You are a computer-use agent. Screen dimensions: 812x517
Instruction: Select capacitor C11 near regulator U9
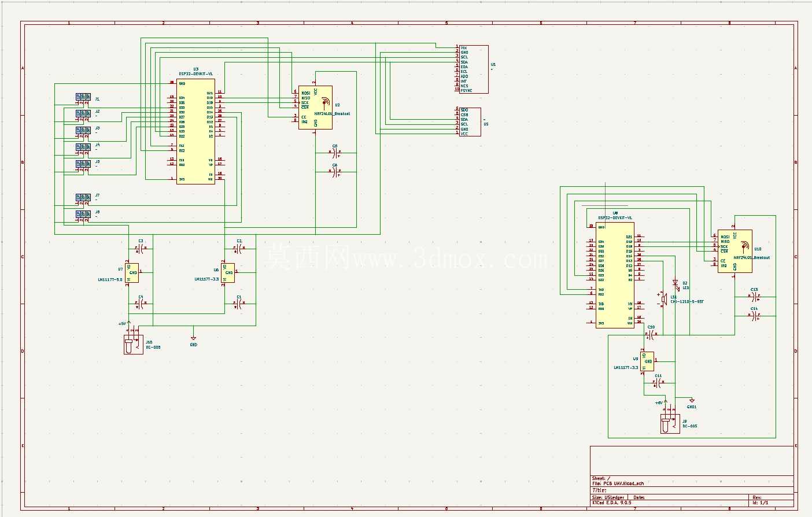point(658,382)
